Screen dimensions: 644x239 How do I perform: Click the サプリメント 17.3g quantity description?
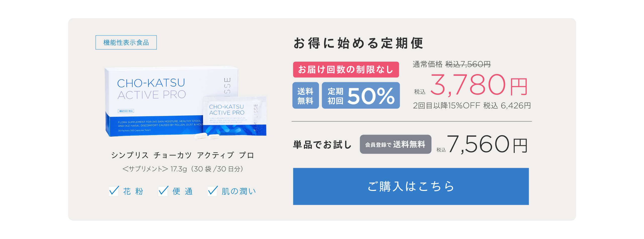pyautogui.click(x=183, y=169)
